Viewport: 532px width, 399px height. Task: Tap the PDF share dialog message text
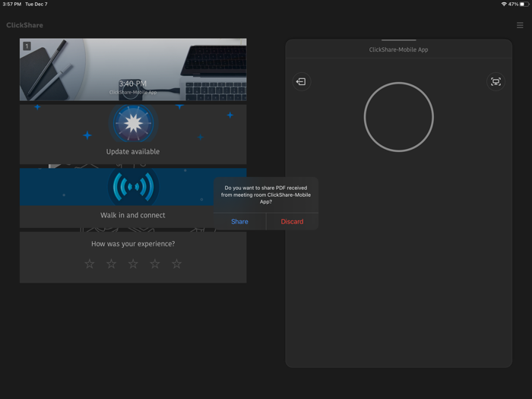tap(266, 195)
